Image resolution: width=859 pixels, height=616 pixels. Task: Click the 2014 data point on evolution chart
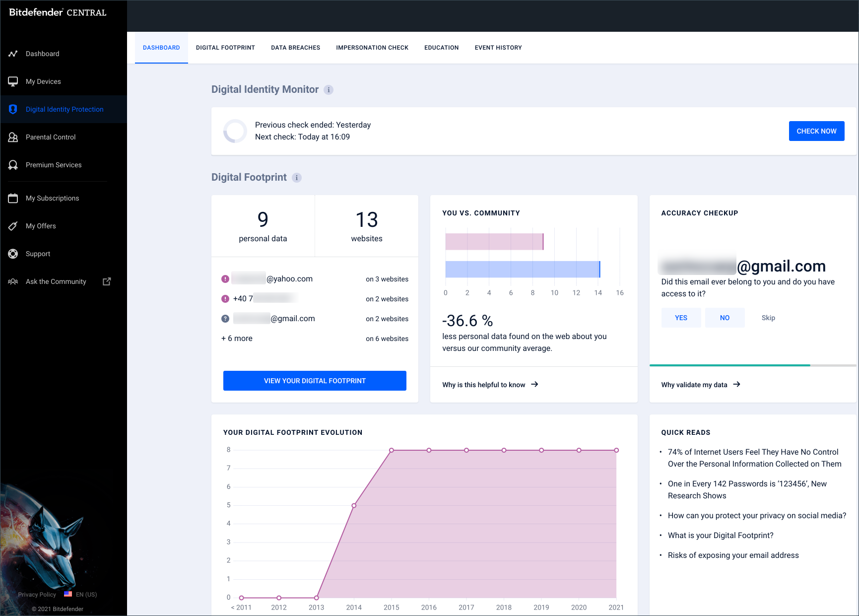pos(354,505)
